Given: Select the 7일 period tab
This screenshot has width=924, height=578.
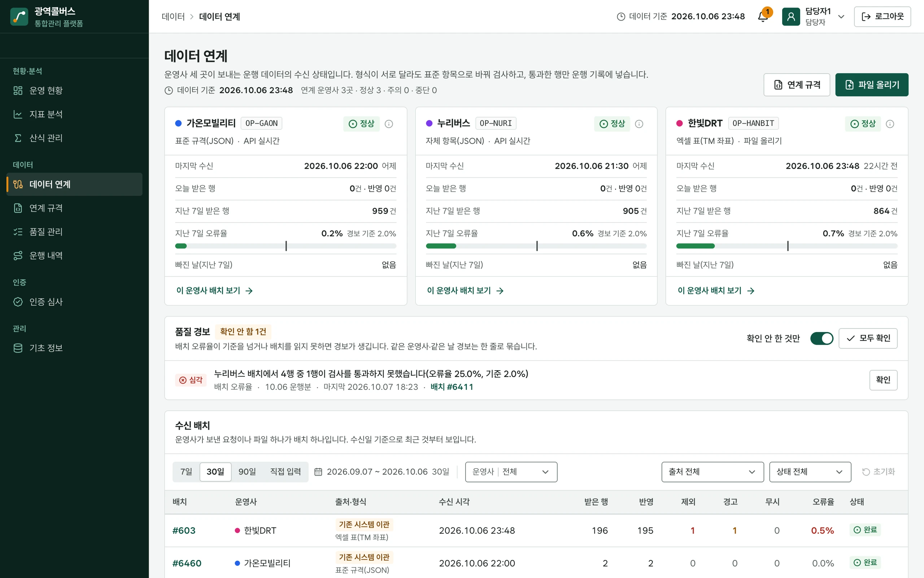Looking at the screenshot, I should point(186,472).
